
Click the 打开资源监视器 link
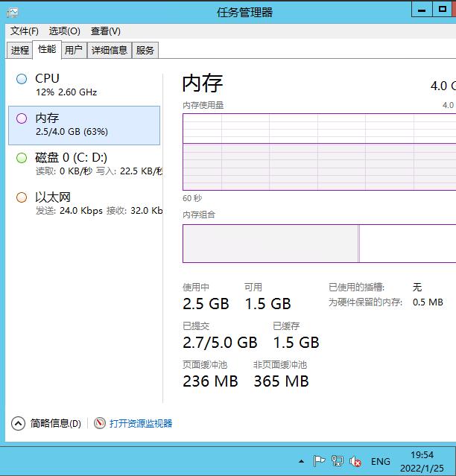tap(141, 423)
